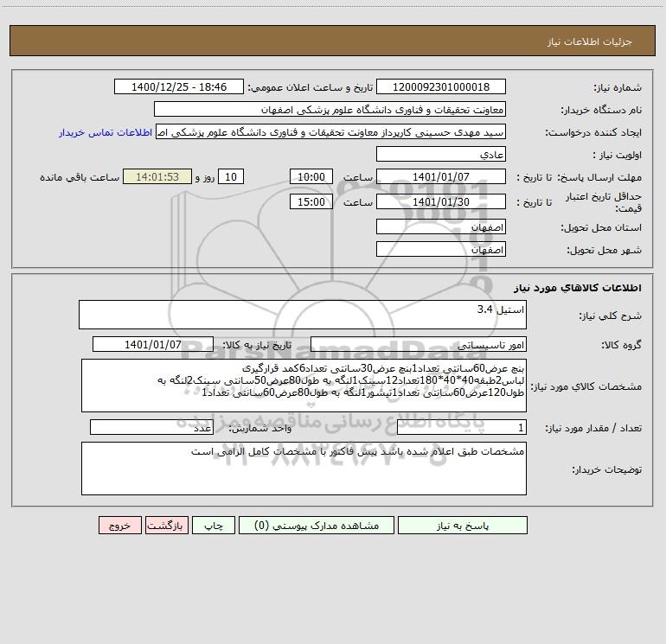Click the مهلت ارسال پاسخ label

tap(599, 177)
